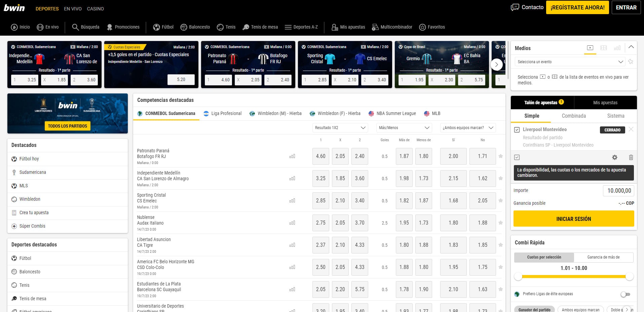The height and width of the screenshot is (312, 644).
Task: Open the Mis apuestas icon in the top navigation
Action: click(335, 27)
